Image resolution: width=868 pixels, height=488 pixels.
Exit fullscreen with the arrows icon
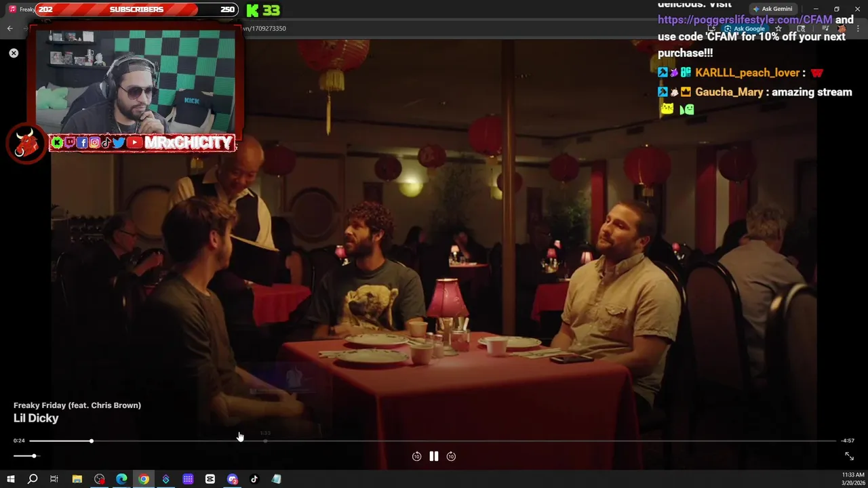pyautogui.click(x=849, y=456)
